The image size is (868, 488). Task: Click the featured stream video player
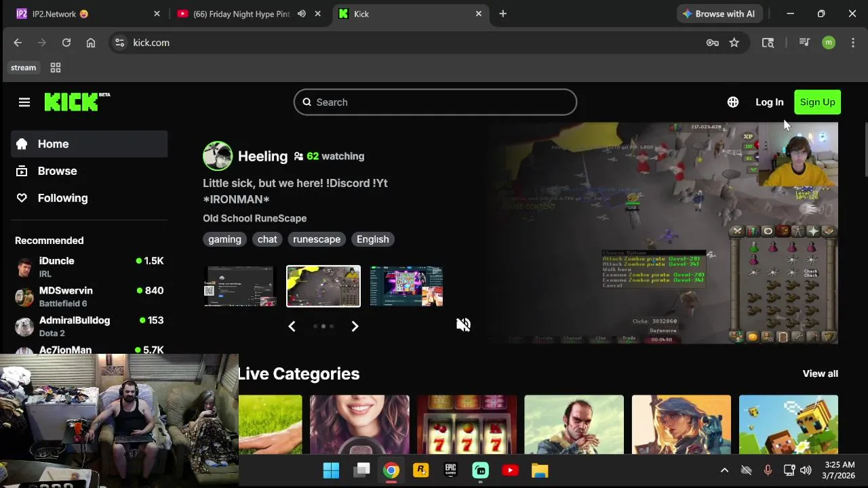pyautogui.click(x=662, y=233)
